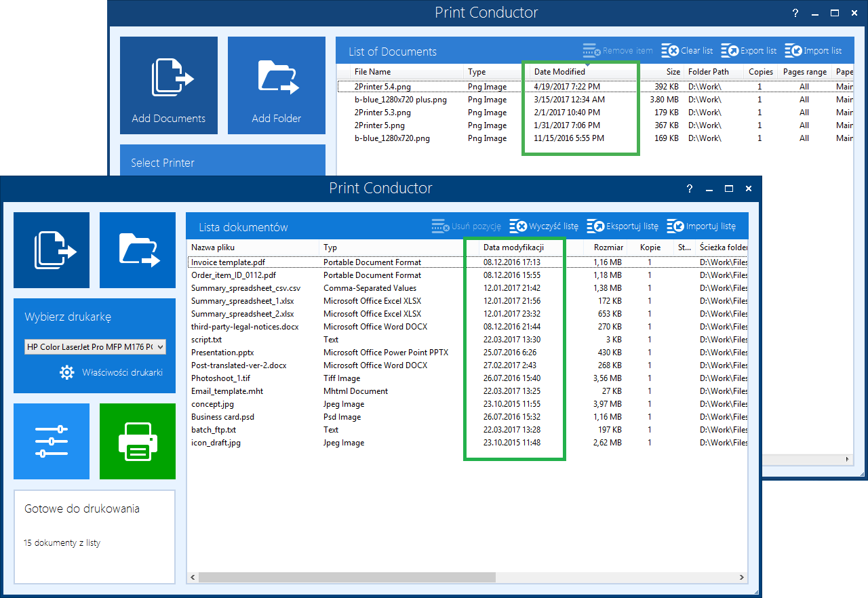Click Import list in back window
Viewport: 868px width, 598px height.
coord(813,51)
